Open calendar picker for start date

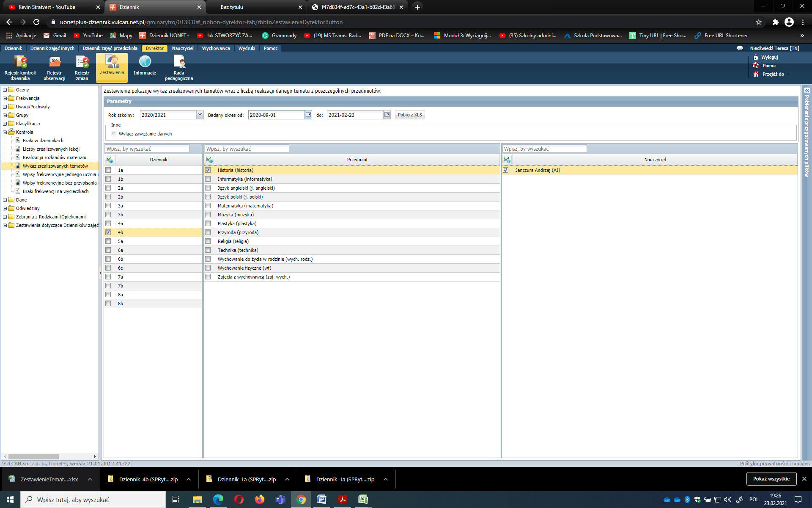pos(308,115)
